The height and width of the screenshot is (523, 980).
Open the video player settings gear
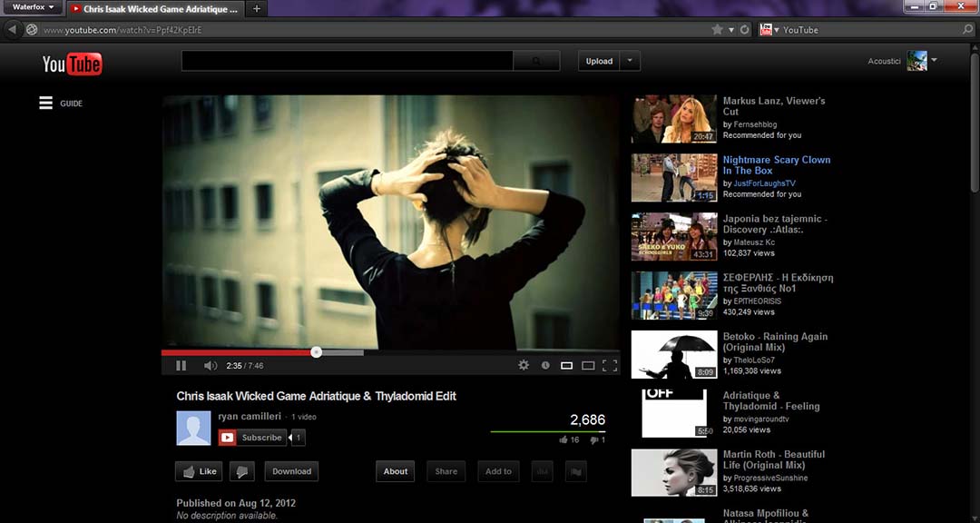coord(524,364)
